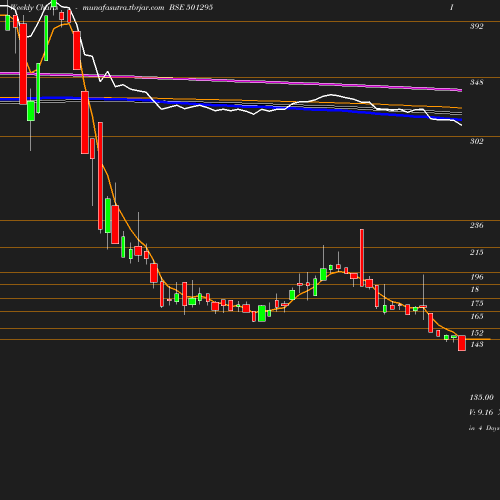Click the 196 price axis label
The width and height of the screenshot is (500, 500).
click(x=476, y=277)
